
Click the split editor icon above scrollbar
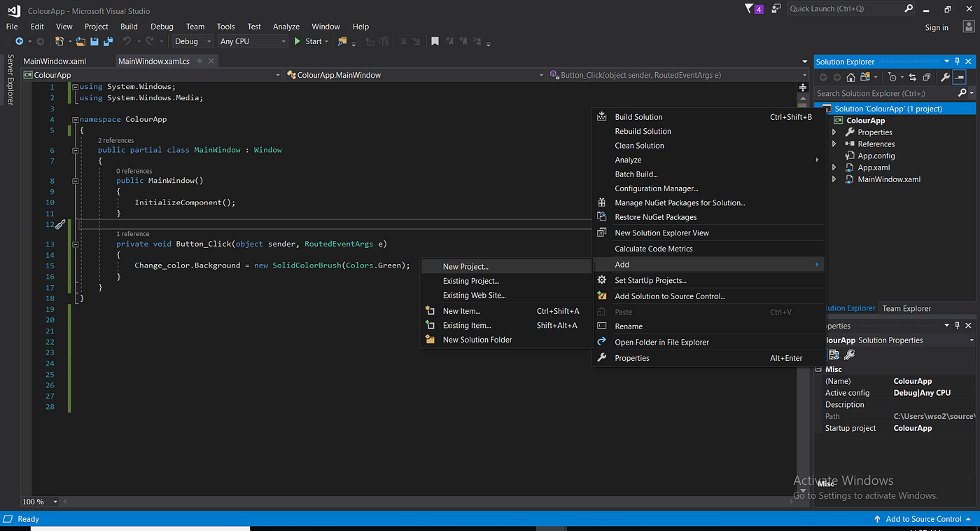coord(803,88)
